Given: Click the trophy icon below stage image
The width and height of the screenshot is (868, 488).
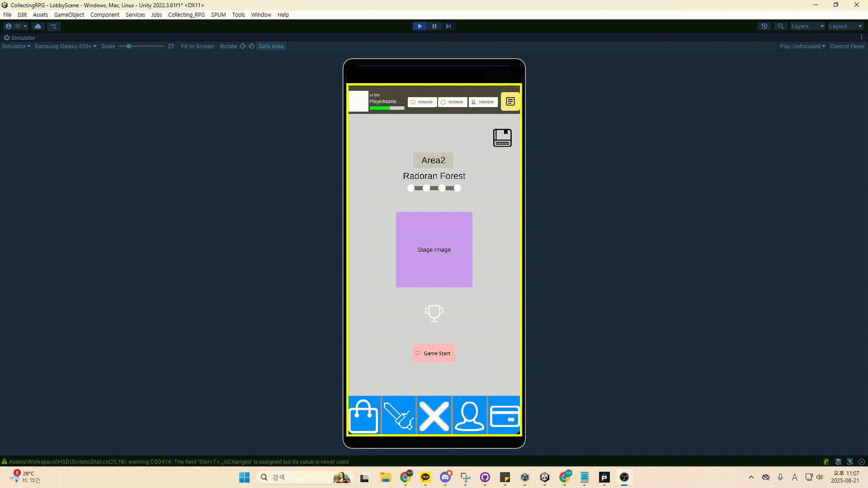Looking at the screenshot, I should click(x=434, y=313).
